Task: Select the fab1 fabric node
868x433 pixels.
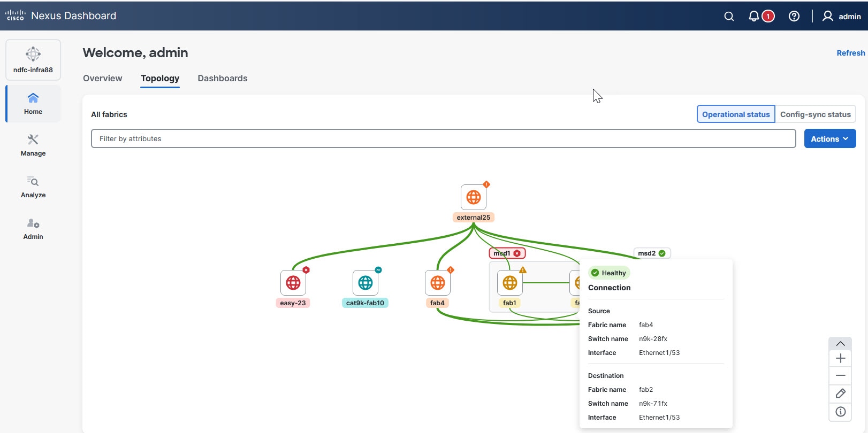Action: 510,283
